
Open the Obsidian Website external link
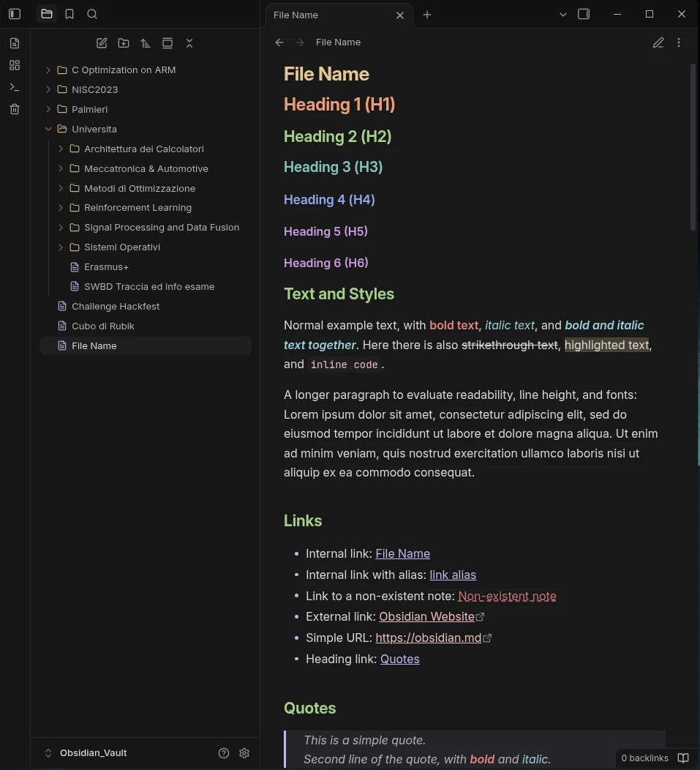click(x=426, y=616)
